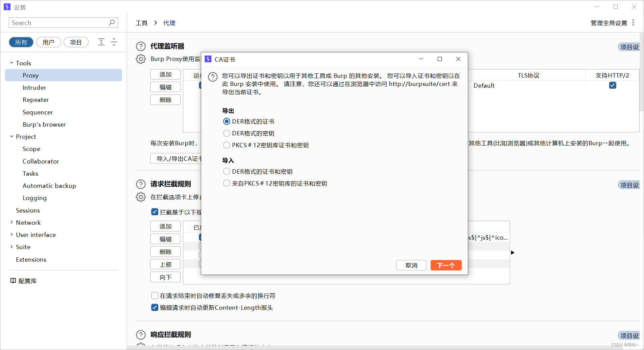
Task: Enable 在请求结束时自动修复换行符 checkbox
Action: (x=155, y=296)
